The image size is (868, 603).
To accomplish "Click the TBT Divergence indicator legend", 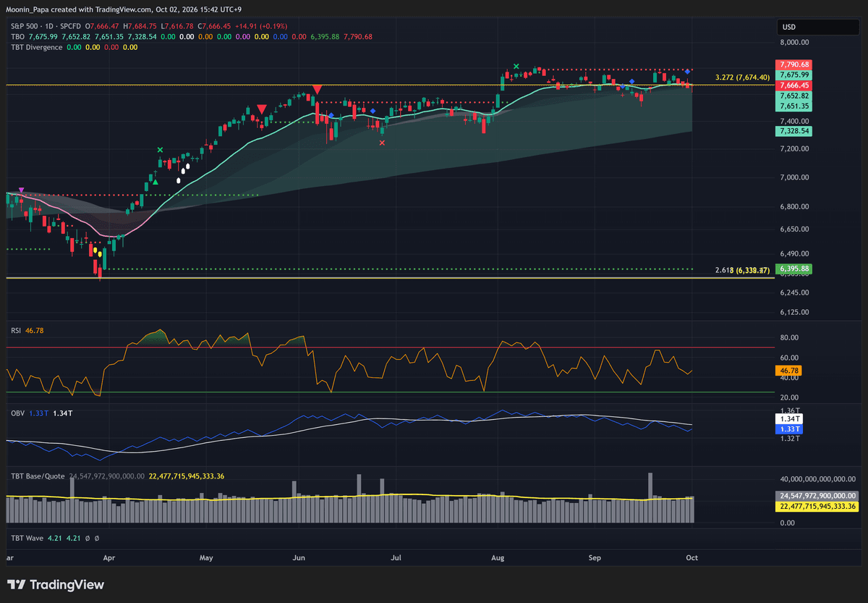I will (35, 47).
